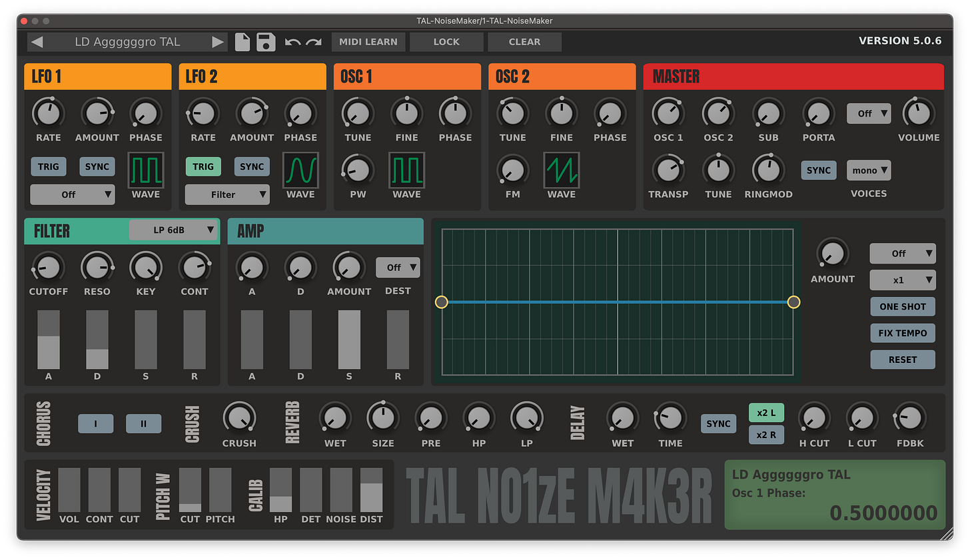Open the mono VOICES dropdown
The height and width of the screenshot is (560, 970).
click(x=869, y=170)
